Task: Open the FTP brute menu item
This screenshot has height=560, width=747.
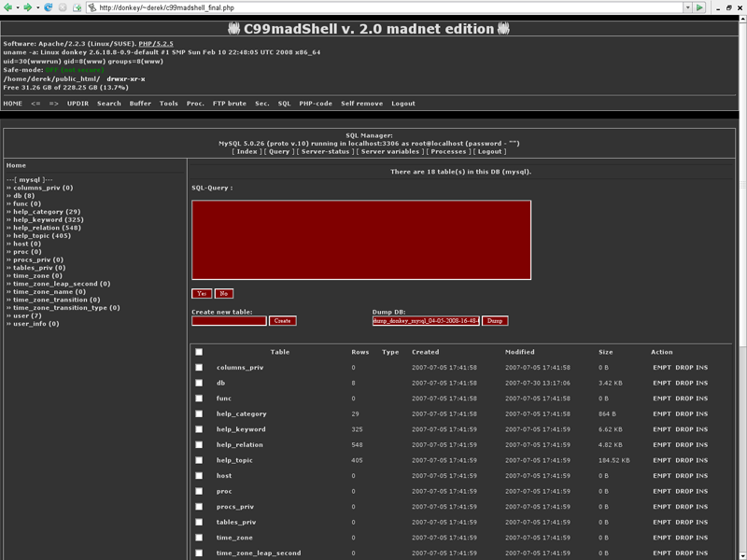Action: 230,104
